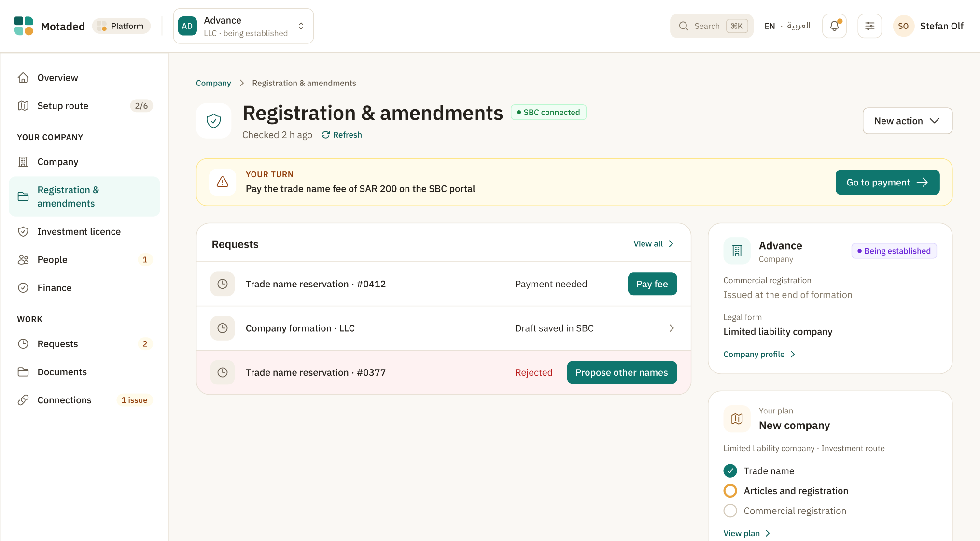Click the Pay fee button

pyautogui.click(x=652, y=284)
